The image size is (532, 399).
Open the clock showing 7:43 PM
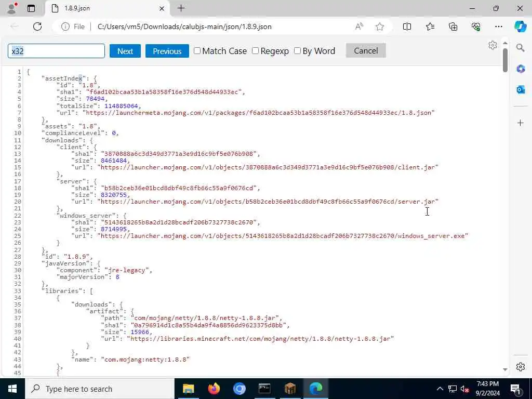click(x=487, y=389)
